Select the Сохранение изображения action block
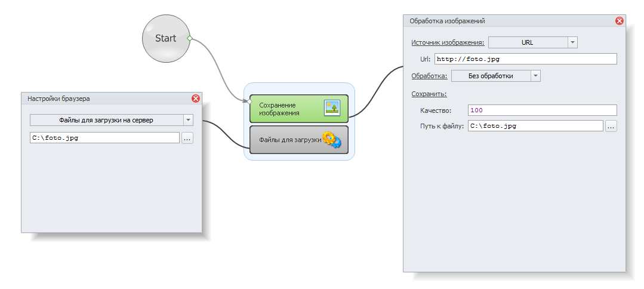644x289 pixels. point(299,109)
